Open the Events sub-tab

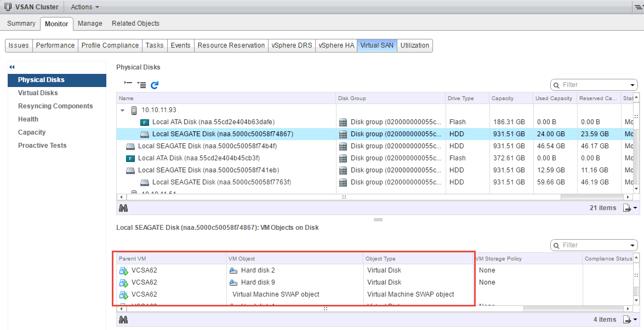tap(181, 45)
